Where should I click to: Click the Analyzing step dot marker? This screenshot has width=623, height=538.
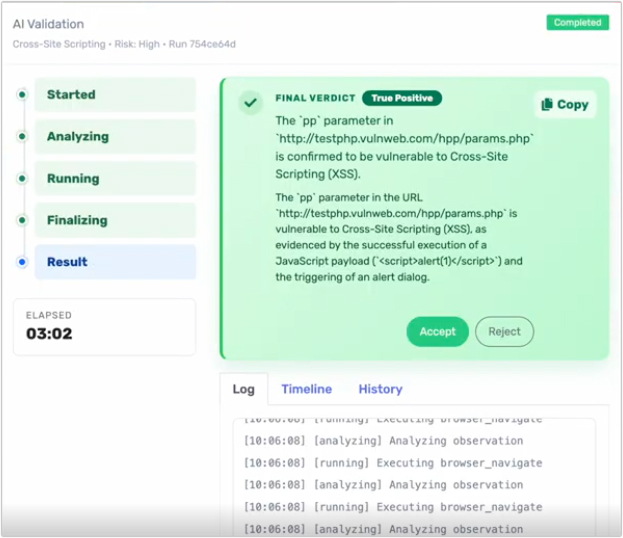point(22,136)
